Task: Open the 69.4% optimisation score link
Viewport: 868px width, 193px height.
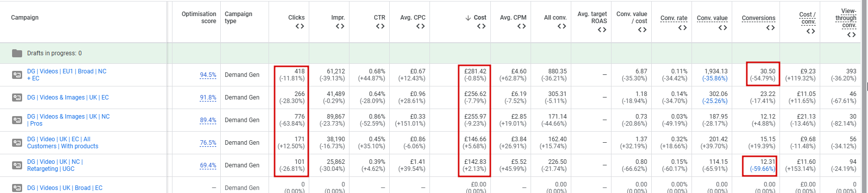Action: click(208, 165)
